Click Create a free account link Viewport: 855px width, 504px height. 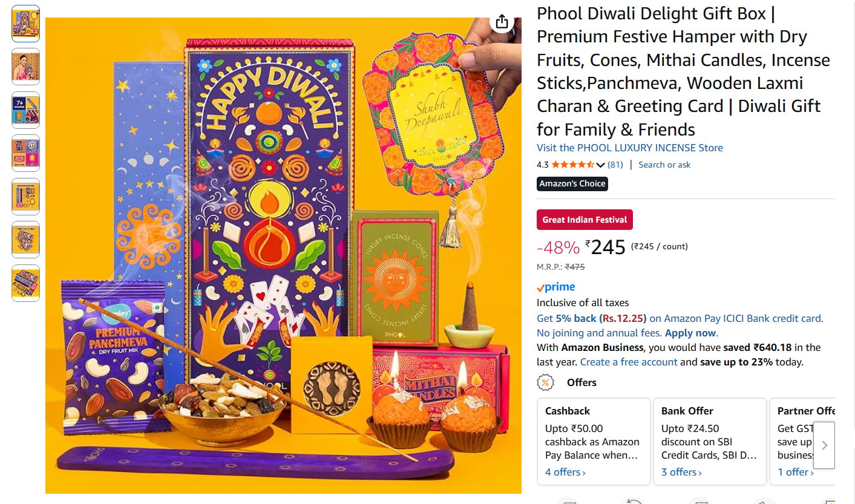click(x=629, y=362)
